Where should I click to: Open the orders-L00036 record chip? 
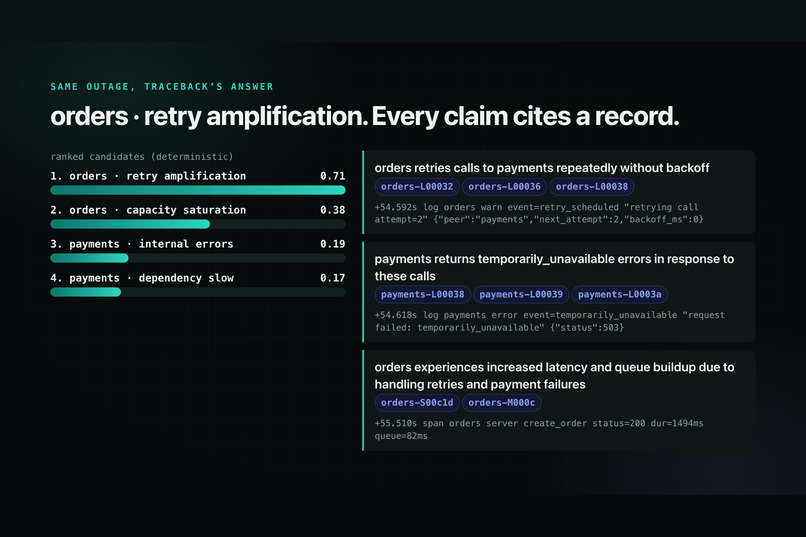pos(504,187)
